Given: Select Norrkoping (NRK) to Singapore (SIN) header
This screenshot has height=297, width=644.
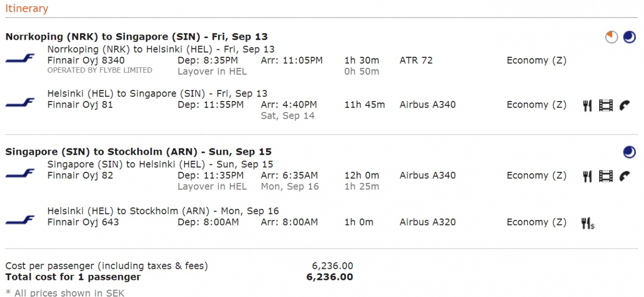Looking at the screenshot, I should click(136, 37).
